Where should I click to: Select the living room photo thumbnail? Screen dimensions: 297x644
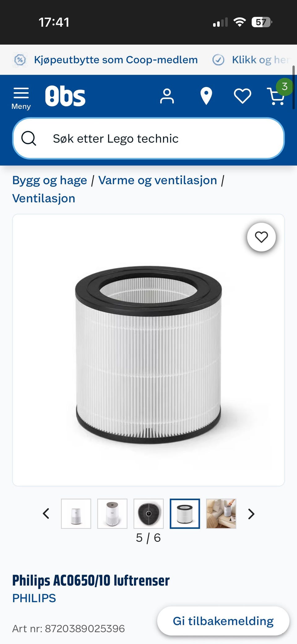tap(221, 513)
